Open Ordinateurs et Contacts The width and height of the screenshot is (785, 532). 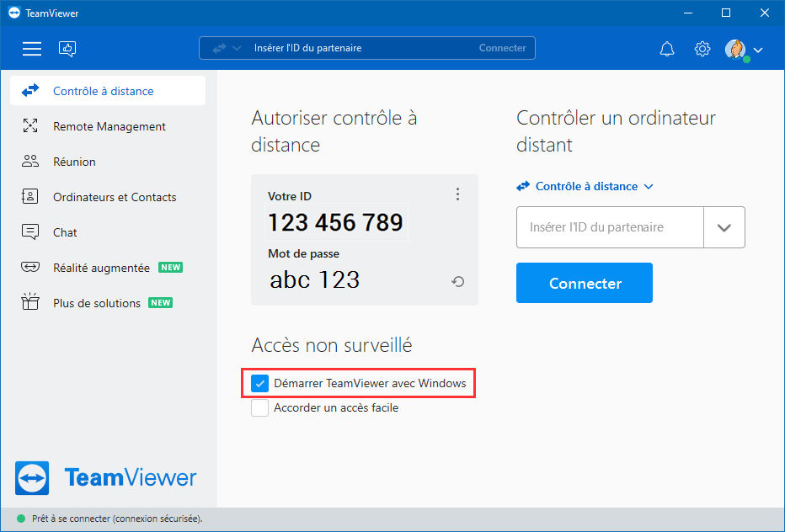[108, 197]
